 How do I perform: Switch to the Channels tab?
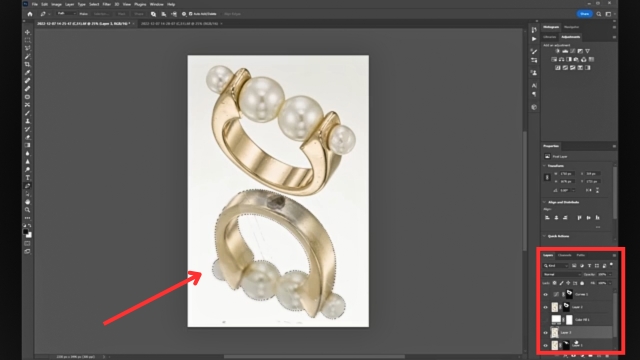(564, 256)
